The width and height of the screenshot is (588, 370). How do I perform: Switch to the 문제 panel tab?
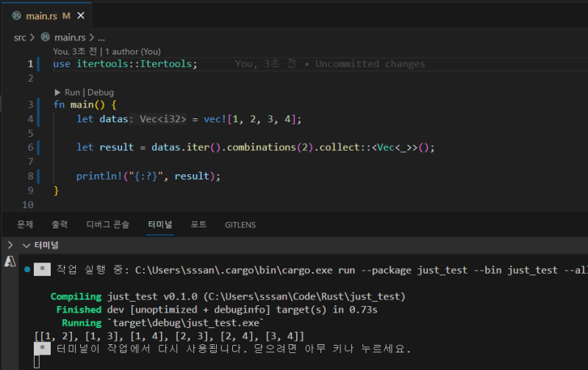click(26, 224)
